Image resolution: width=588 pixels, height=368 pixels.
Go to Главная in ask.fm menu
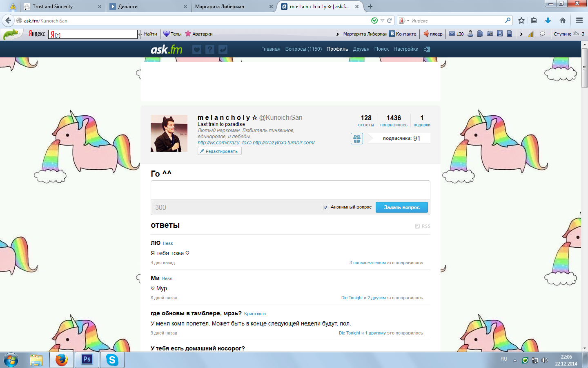tap(271, 49)
